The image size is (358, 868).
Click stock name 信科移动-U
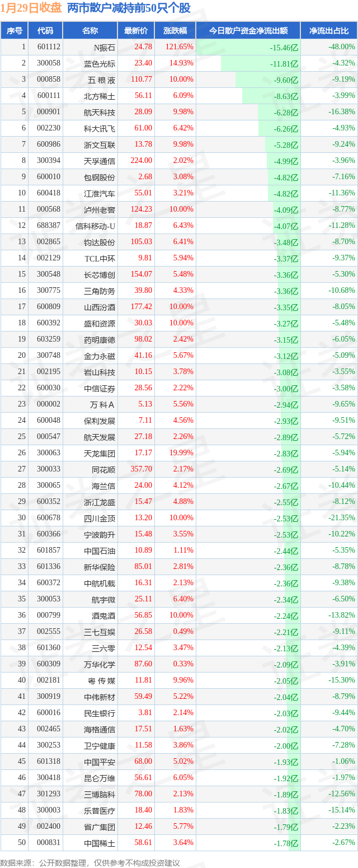[x=96, y=226]
